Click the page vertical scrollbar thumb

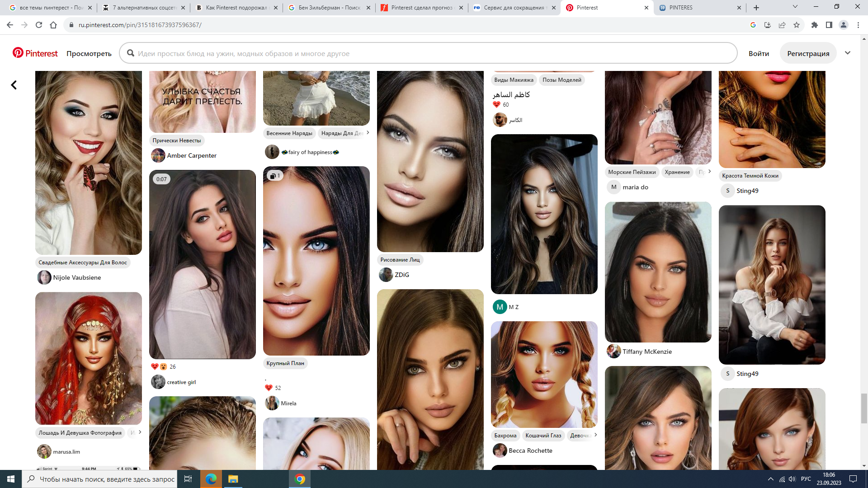click(x=864, y=408)
